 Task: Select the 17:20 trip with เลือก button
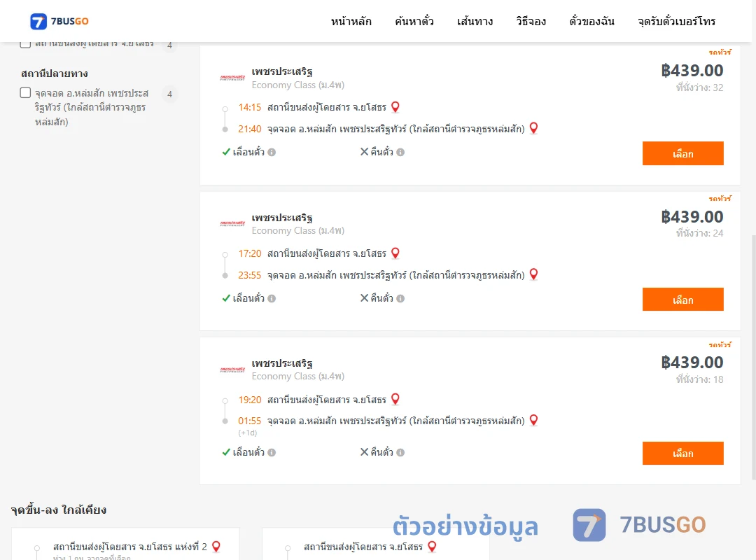point(682,300)
